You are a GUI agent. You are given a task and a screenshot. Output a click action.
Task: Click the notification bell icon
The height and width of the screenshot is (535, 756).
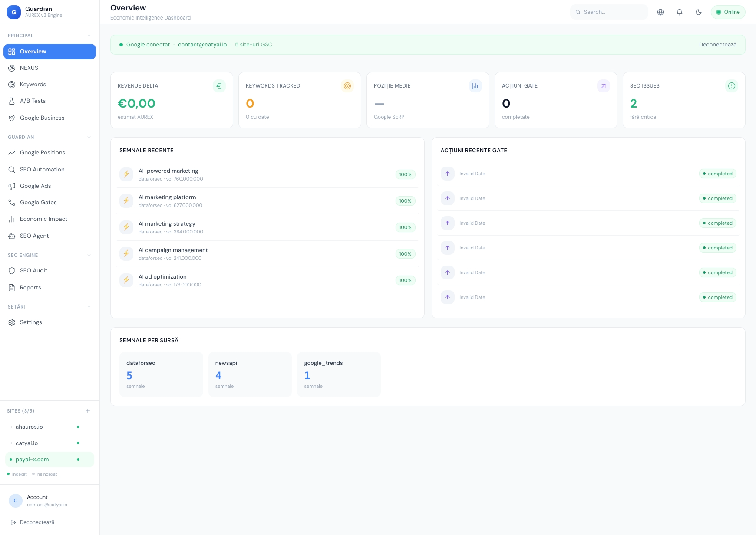pos(680,12)
